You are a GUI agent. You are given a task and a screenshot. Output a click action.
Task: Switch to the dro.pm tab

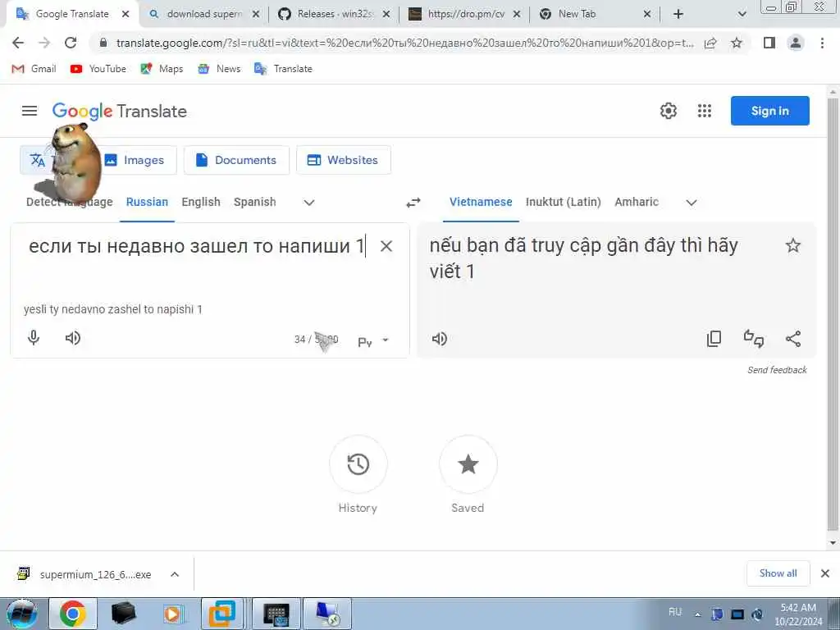point(459,14)
